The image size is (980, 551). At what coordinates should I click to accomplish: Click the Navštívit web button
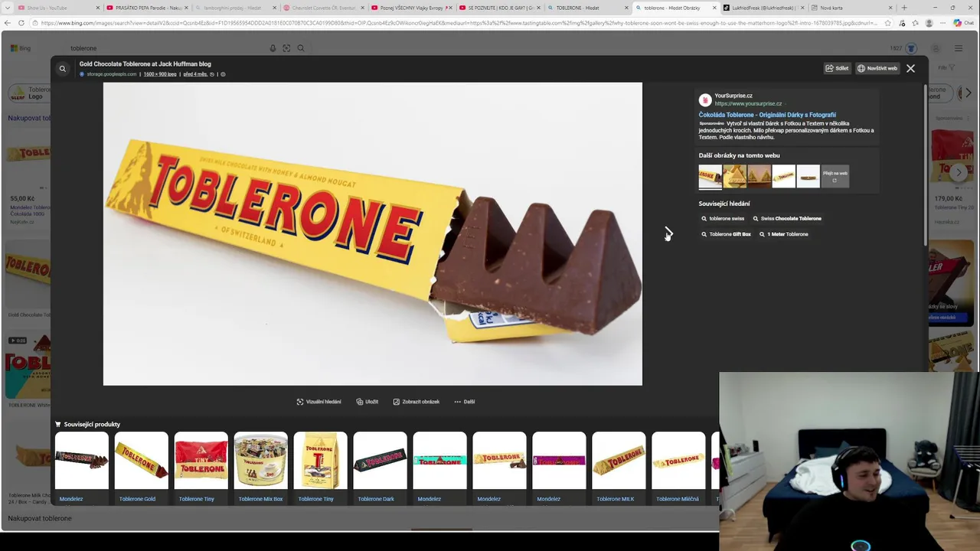click(x=877, y=68)
